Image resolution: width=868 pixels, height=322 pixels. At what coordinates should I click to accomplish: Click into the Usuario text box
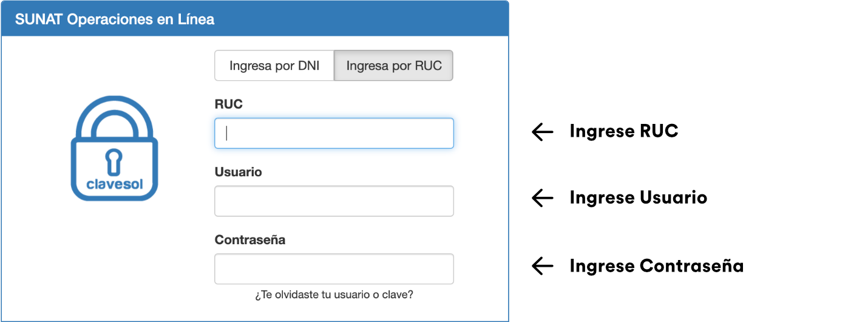pyautogui.click(x=334, y=201)
